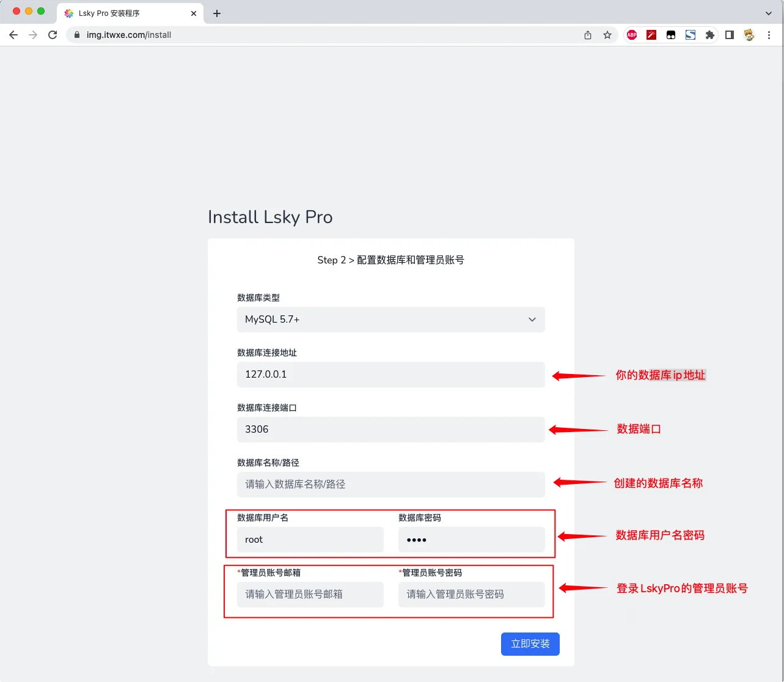Image resolution: width=784 pixels, height=682 pixels.
Task: Close the Lsky Pro 安装程序 tab
Action: 194,13
